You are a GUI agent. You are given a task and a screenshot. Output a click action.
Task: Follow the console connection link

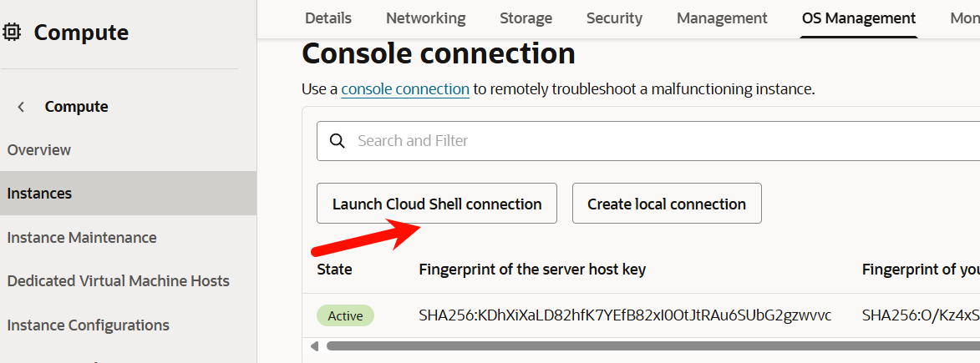coord(405,88)
